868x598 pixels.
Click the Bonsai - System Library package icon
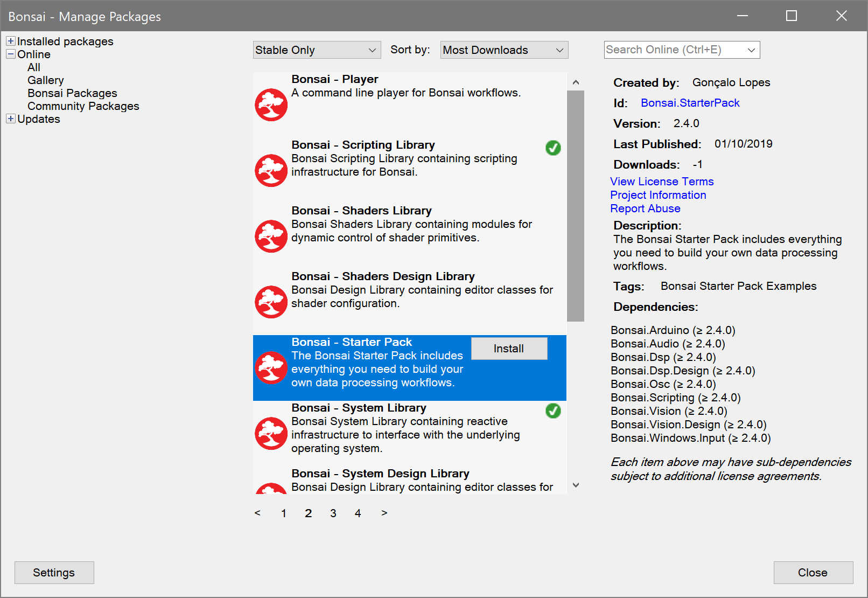point(271,434)
